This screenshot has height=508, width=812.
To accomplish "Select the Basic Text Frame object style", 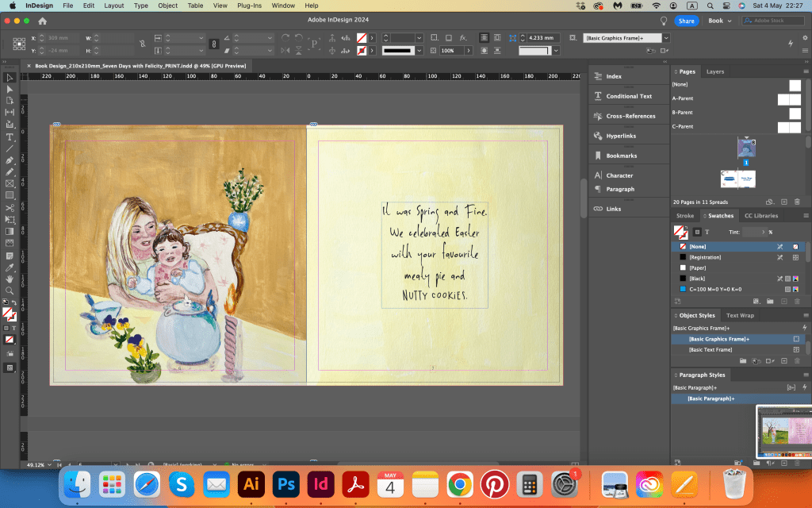I will pyautogui.click(x=710, y=349).
